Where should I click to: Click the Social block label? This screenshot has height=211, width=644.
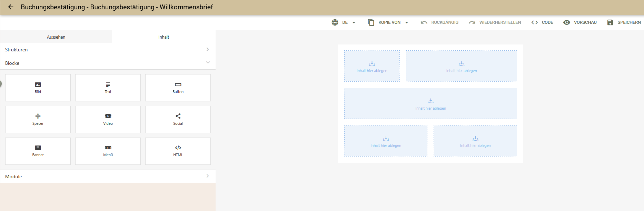coord(178,123)
